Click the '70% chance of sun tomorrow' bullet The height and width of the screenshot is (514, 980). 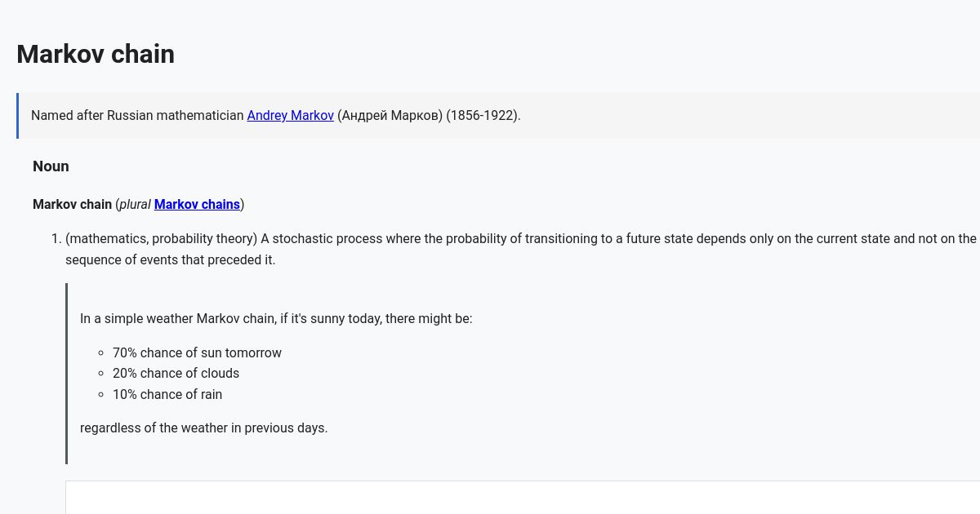197,353
